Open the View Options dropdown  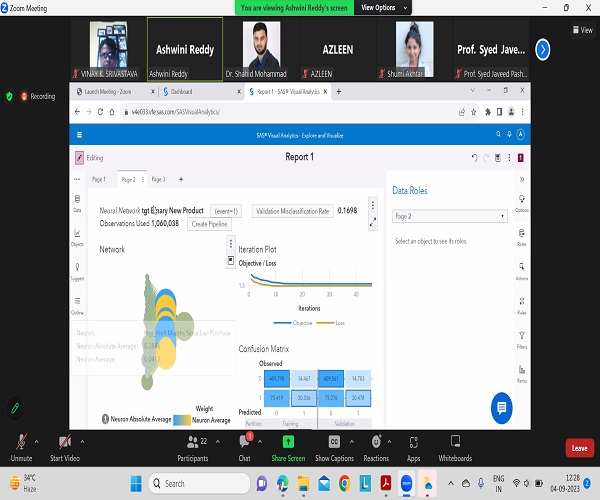tap(383, 7)
